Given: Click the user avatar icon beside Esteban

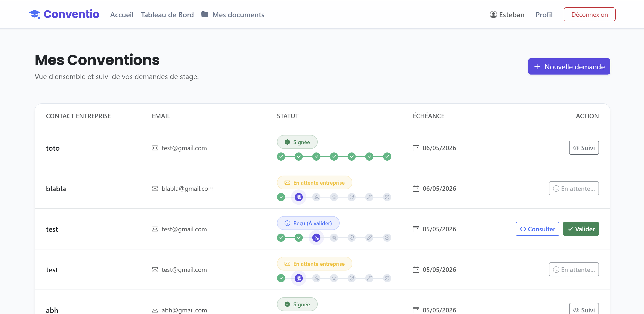Looking at the screenshot, I should (x=493, y=14).
